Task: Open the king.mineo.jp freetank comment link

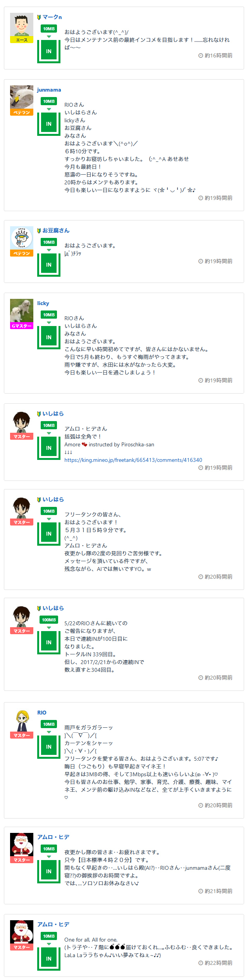Action: (133, 460)
